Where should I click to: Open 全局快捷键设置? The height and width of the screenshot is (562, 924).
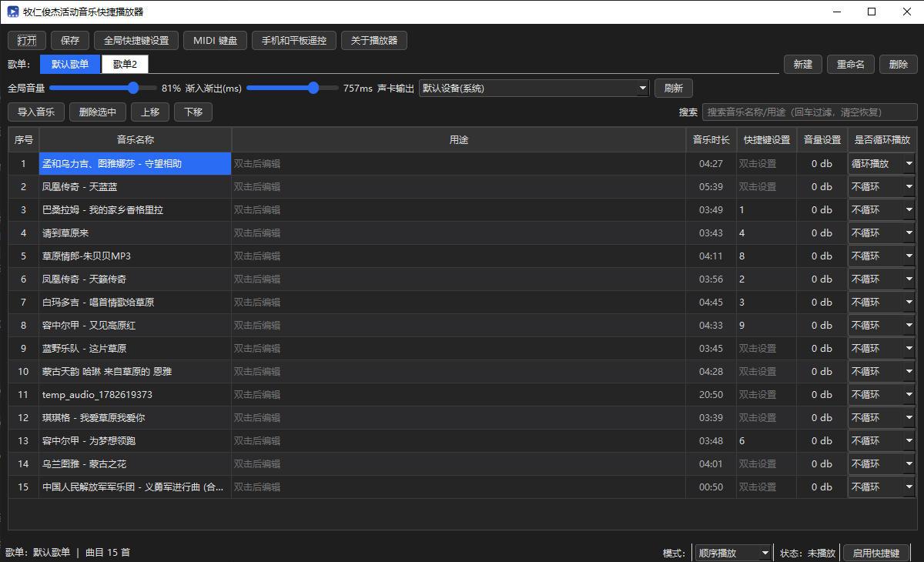(x=136, y=41)
